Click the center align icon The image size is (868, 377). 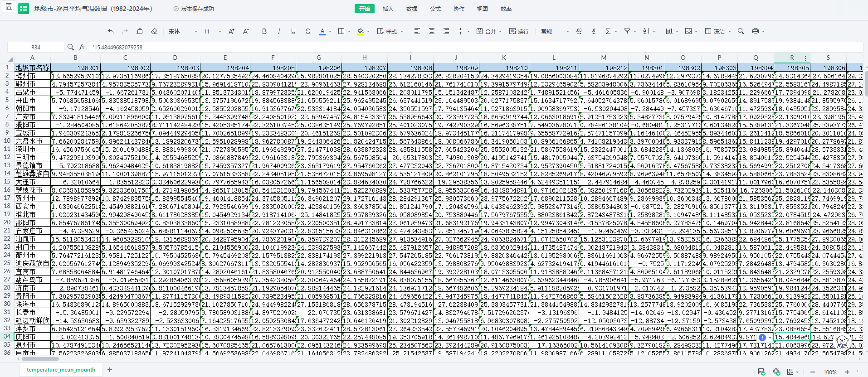(x=432, y=31)
